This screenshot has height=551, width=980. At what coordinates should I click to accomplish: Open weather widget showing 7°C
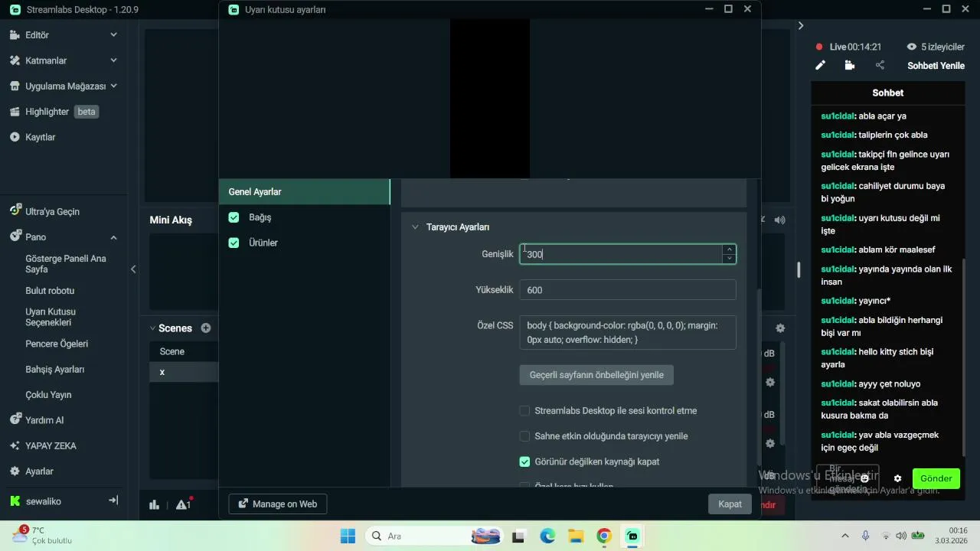(42, 535)
